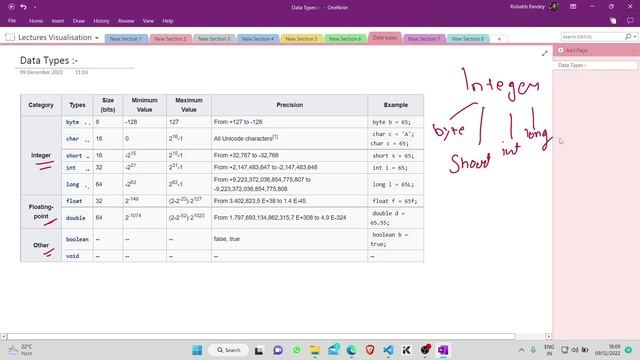This screenshot has height=360, width=640.
Task: Open Task View from taskbar
Action: point(259,350)
